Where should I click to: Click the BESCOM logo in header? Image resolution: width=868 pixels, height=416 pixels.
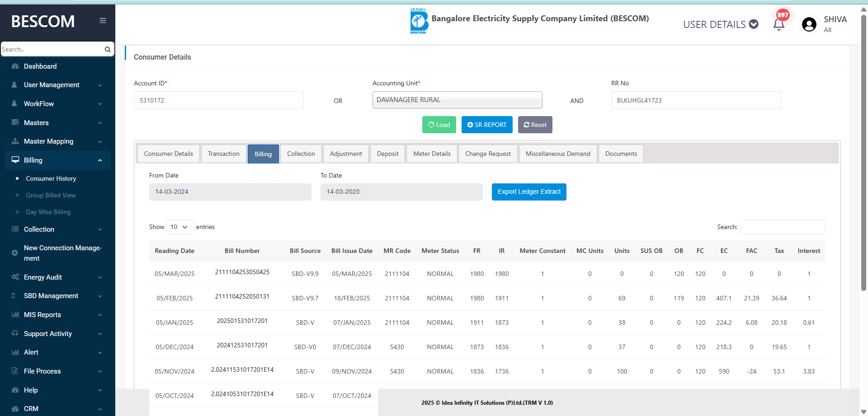click(419, 21)
